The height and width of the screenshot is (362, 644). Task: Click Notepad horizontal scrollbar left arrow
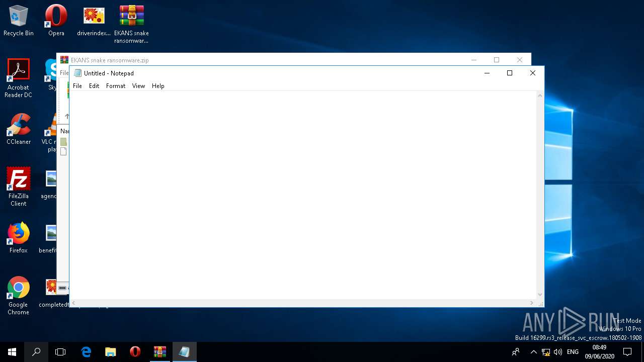pos(74,303)
